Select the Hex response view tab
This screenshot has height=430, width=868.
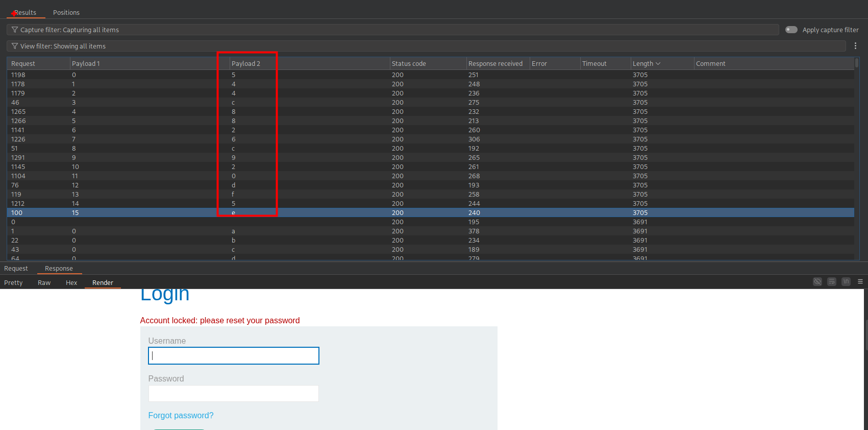pos(71,283)
